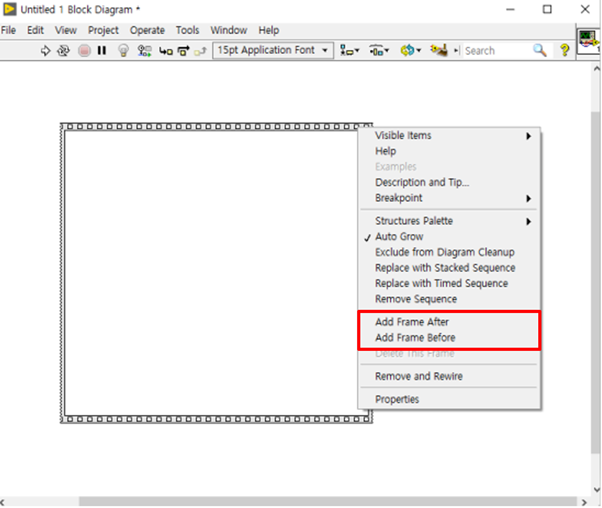This screenshot has width=602, height=508.
Task: Click the vertical scrollbar up arrow
Action: coord(596,69)
